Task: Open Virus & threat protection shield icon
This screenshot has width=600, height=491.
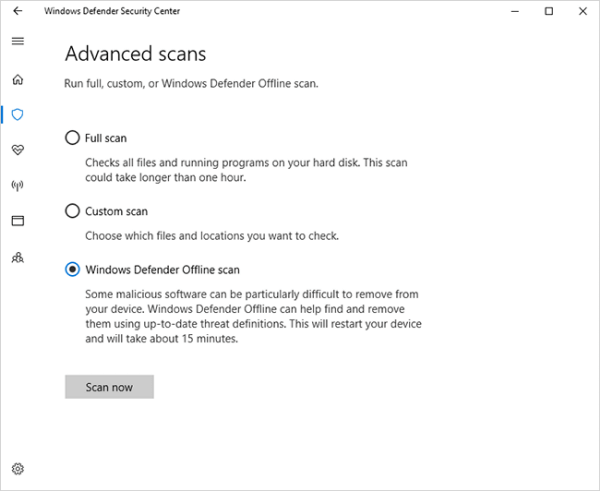Action: [18, 114]
